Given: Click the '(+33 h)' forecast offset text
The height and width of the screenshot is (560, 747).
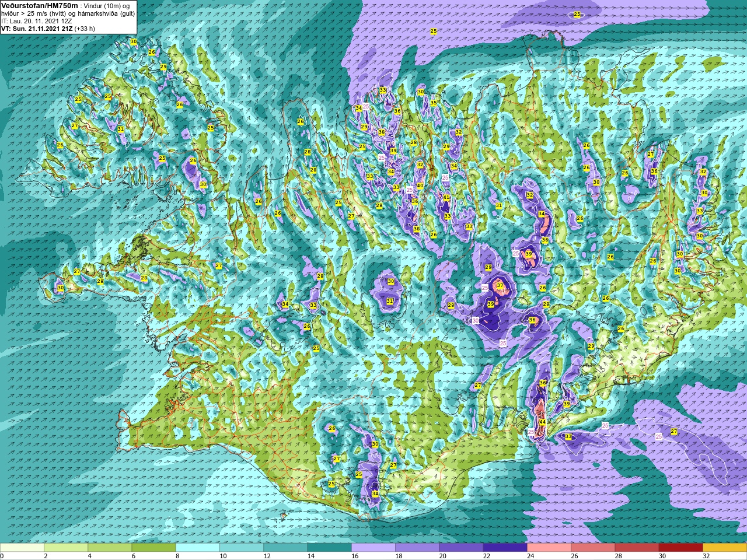Looking at the screenshot, I should coord(85,29).
